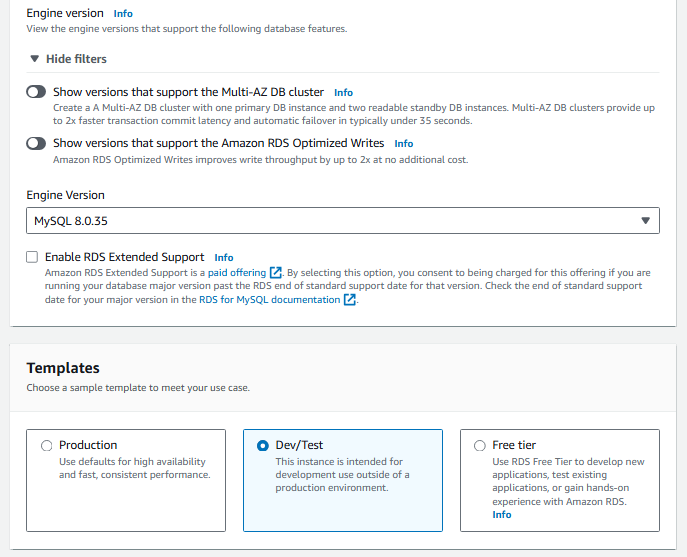The image size is (687, 557).
Task: Open Info link for Multi-AZ DB cluster
Action: (x=343, y=92)
